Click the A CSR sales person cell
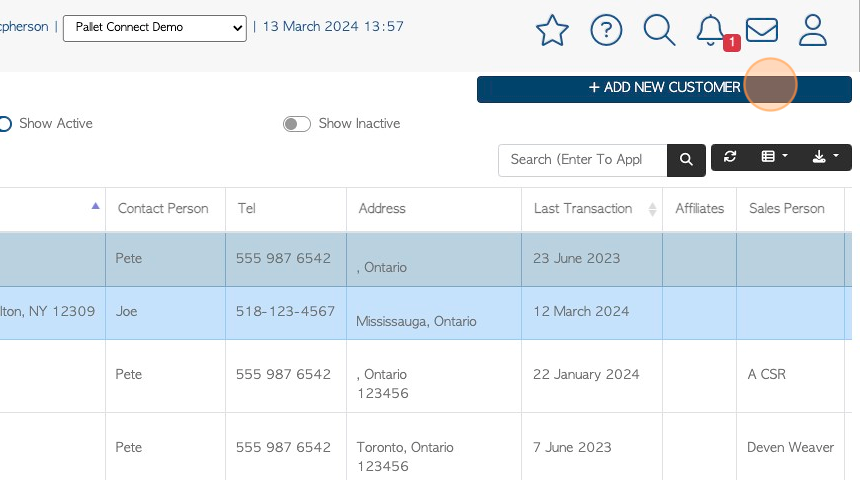860x480 pixels. click(790, 376)
